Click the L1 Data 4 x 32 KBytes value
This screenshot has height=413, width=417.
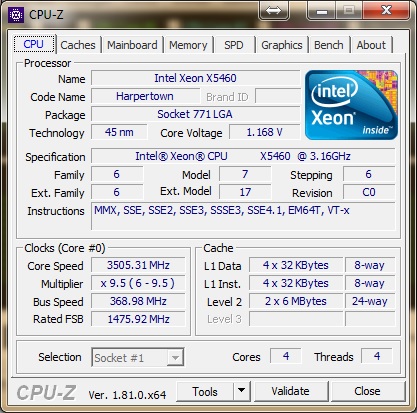[x=296, y=265]
